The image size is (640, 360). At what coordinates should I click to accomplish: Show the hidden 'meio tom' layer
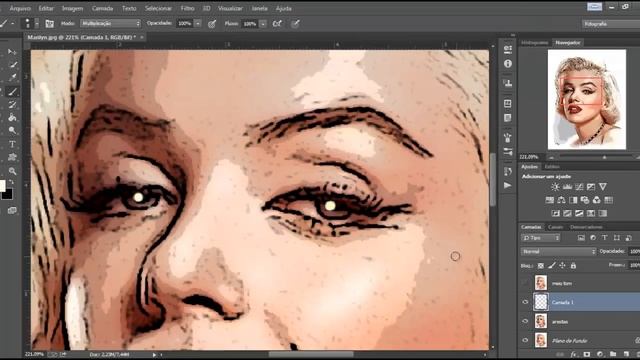click(x=525, y=283)
